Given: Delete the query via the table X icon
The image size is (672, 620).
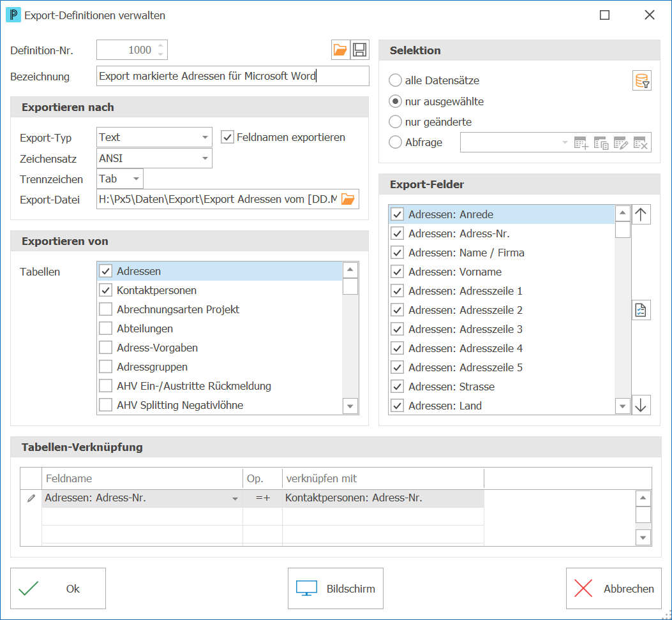Looking at the screenshot, I should click(x=640, y=143).
